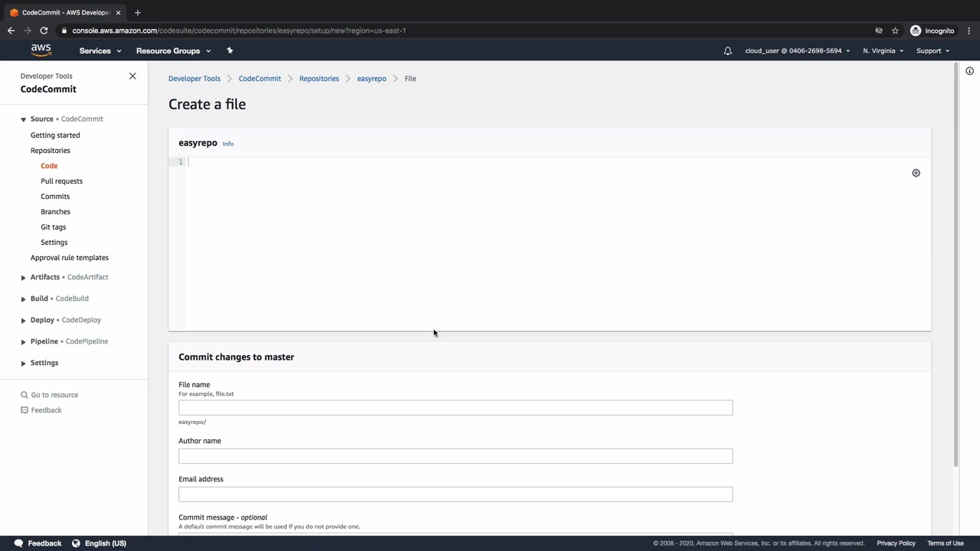Viewport: 980px width, 551px height.
Task: View Commits in the sidebar
Action: pos(55,196)
